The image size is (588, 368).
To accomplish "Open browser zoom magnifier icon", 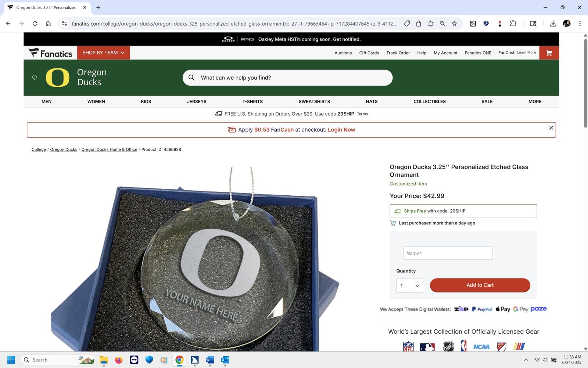I will pos(442,24).
